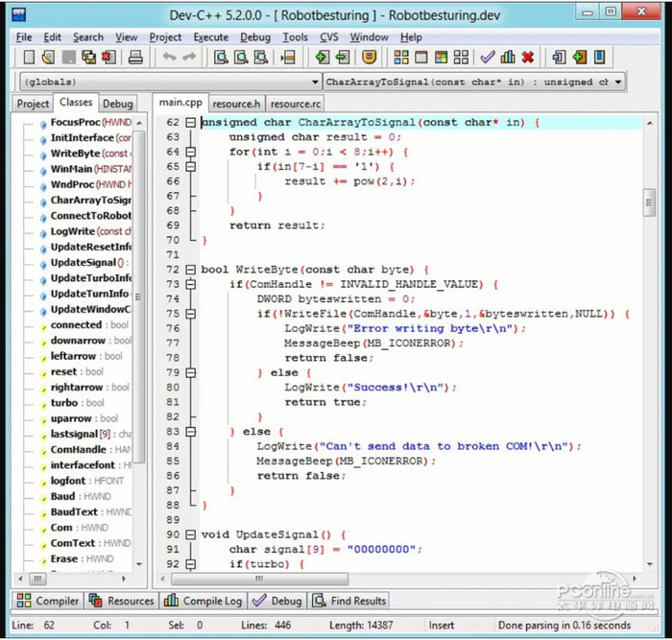This screenshot has width=672, height=640.
Task: Collapse the CharArrayToSignal function at line 62
Action: pyautogui.click(x=190, y=123)
